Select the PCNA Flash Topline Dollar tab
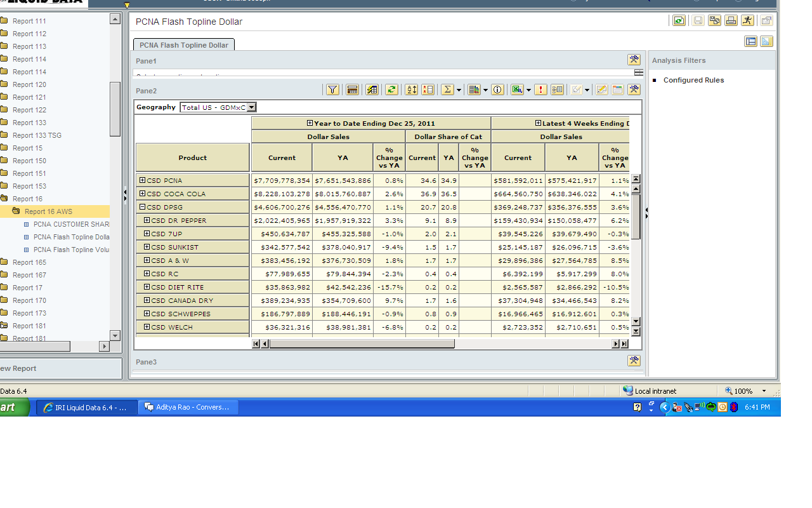812x508 pixels. click(184, 45)
